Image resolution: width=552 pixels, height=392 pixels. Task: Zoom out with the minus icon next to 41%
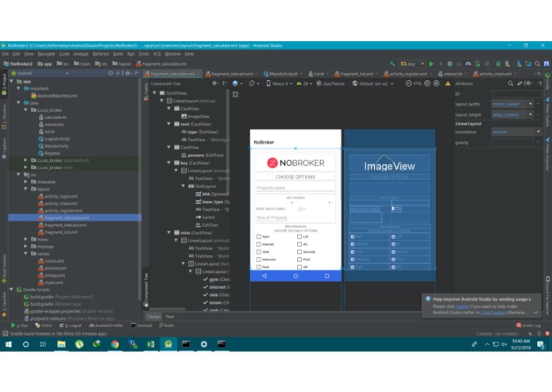pyautogui.click(x=408, y=83)
